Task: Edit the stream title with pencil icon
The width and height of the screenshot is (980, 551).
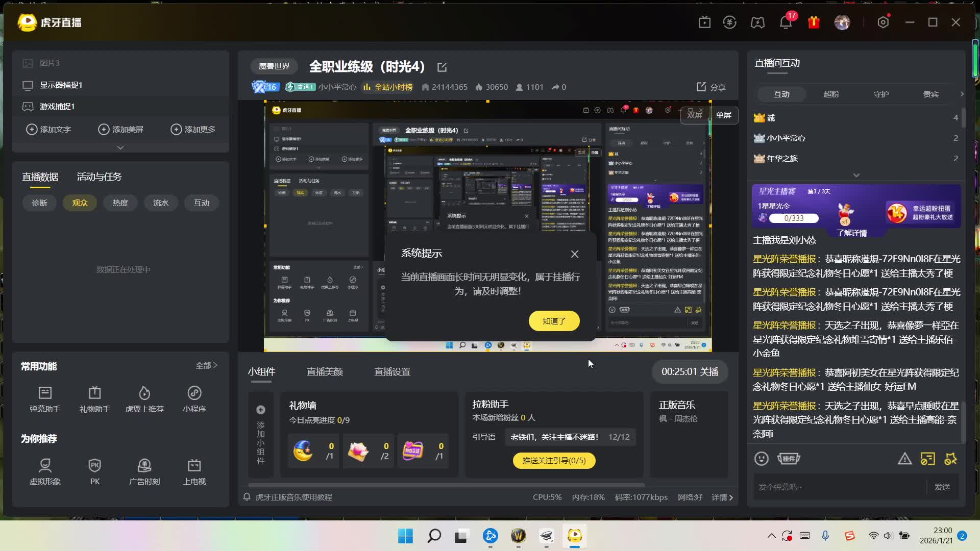Action: tap(442, 67)
